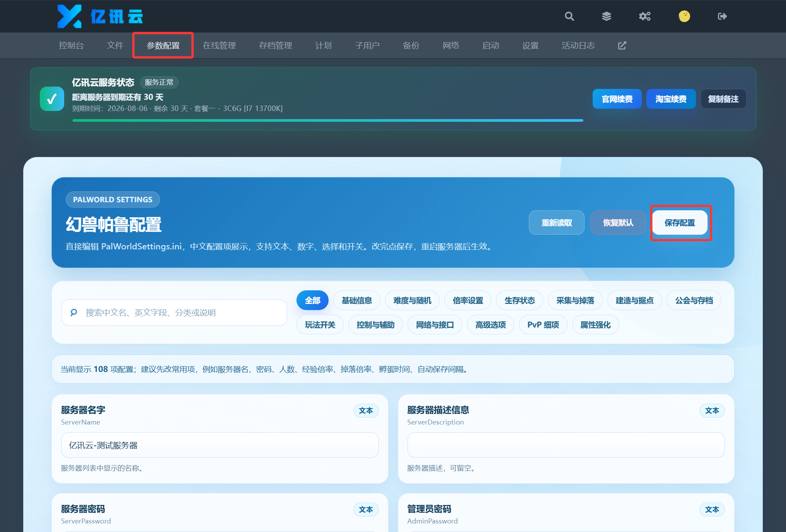The image size is (786, 532).
Task: Click the 幻兽帕鲁配置 heading
Action: pos(113,225)
